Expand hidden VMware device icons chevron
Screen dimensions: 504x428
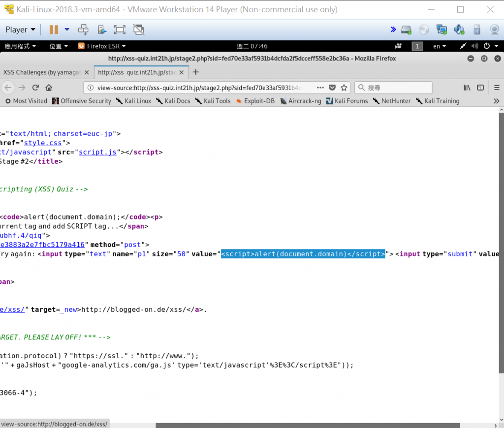(x=393, y=30)
